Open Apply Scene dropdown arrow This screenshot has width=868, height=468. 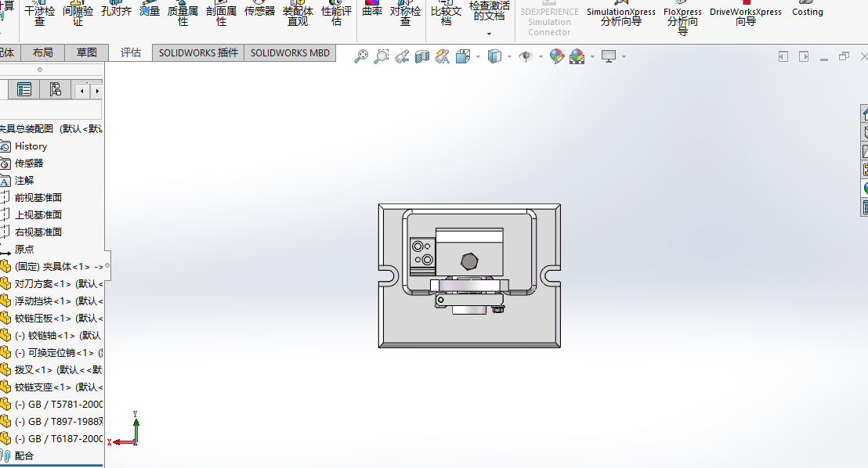592,57
